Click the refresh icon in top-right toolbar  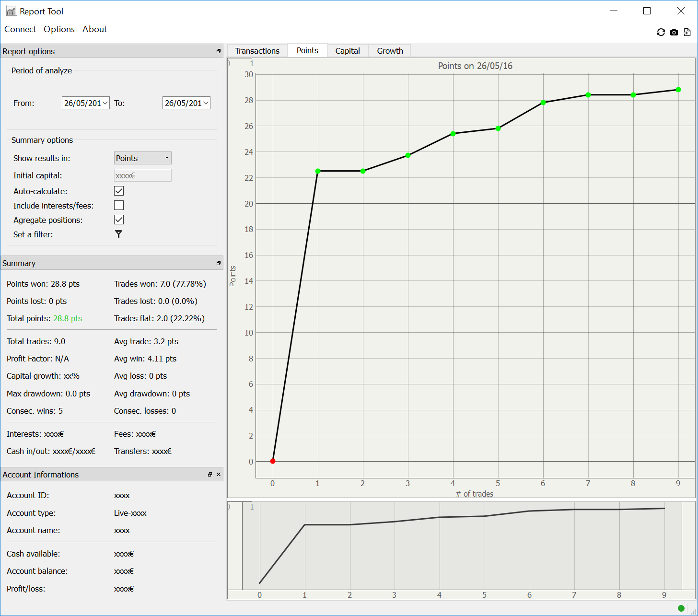coord(661,32)
